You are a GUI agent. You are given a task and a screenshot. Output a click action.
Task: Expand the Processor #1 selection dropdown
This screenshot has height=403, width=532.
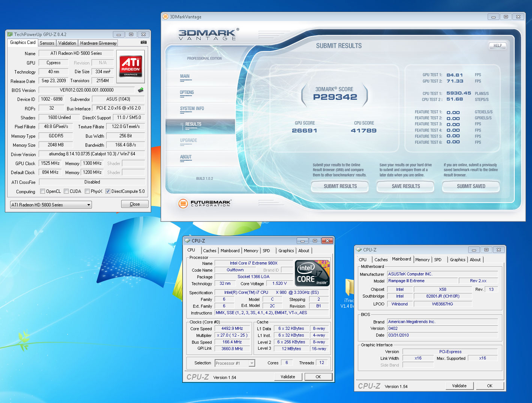pos(235,363)
